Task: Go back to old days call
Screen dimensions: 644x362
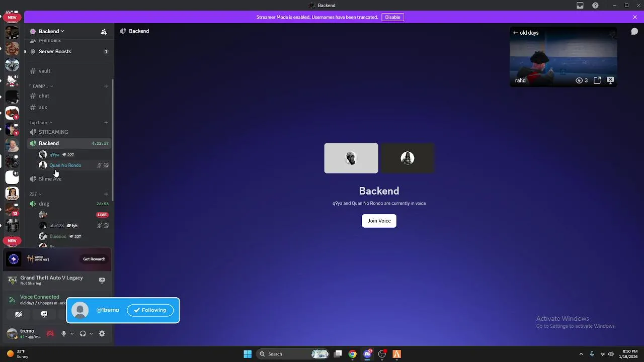Action: 526,33
